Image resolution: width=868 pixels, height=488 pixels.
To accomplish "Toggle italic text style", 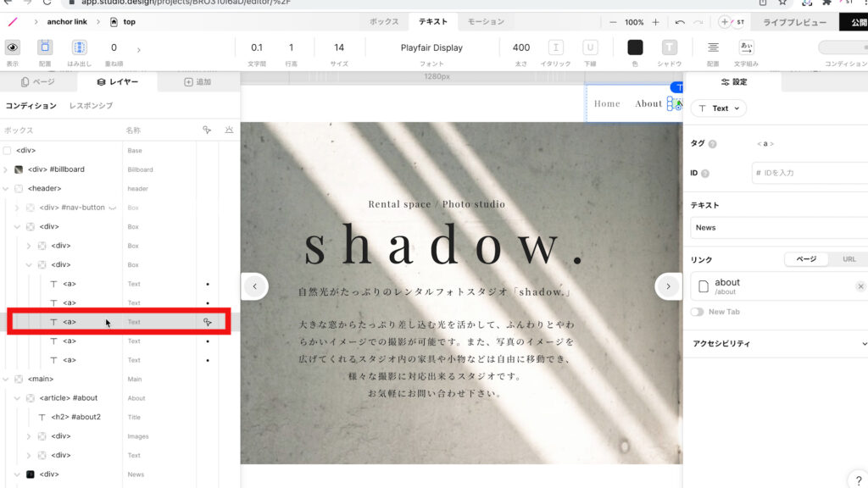I will (x=556, y=47).
